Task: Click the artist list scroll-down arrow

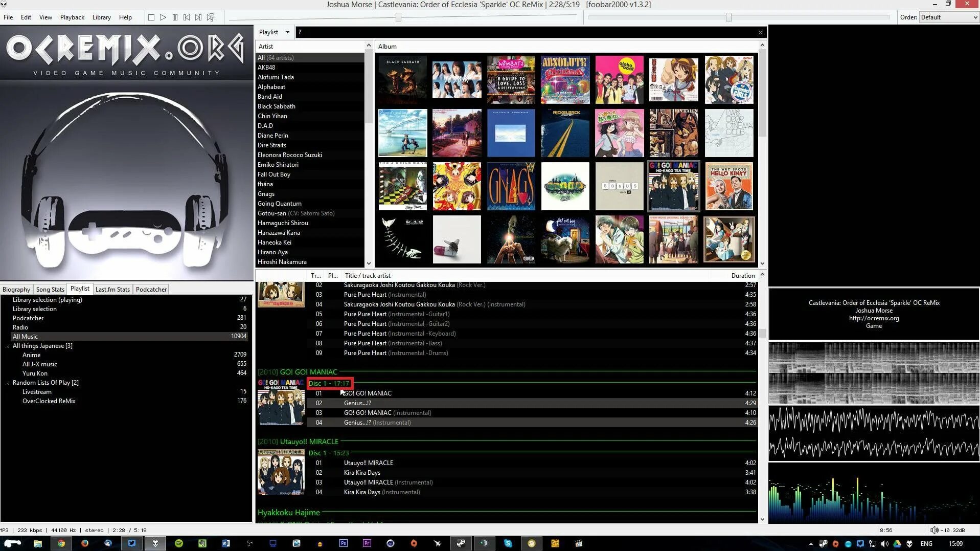Action: 369,263
